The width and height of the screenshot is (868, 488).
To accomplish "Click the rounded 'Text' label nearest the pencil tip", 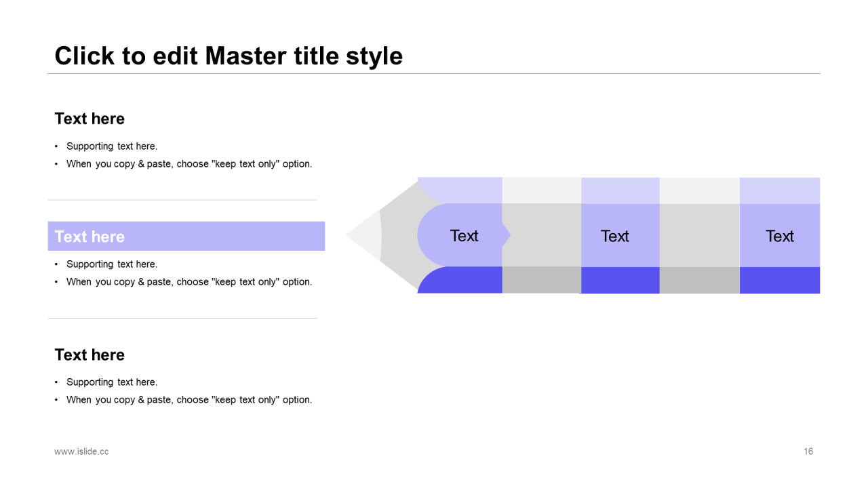I will click(x=464, y=235).
